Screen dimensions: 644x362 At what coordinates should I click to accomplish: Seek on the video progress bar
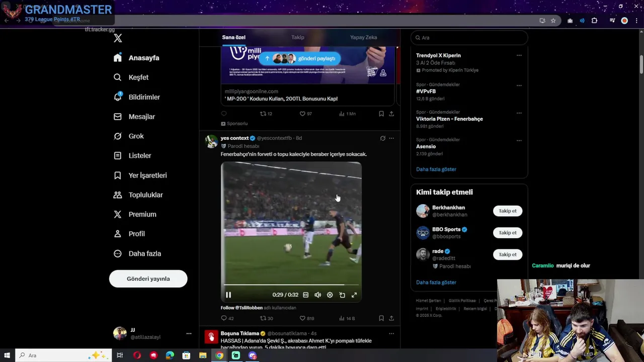291,285
